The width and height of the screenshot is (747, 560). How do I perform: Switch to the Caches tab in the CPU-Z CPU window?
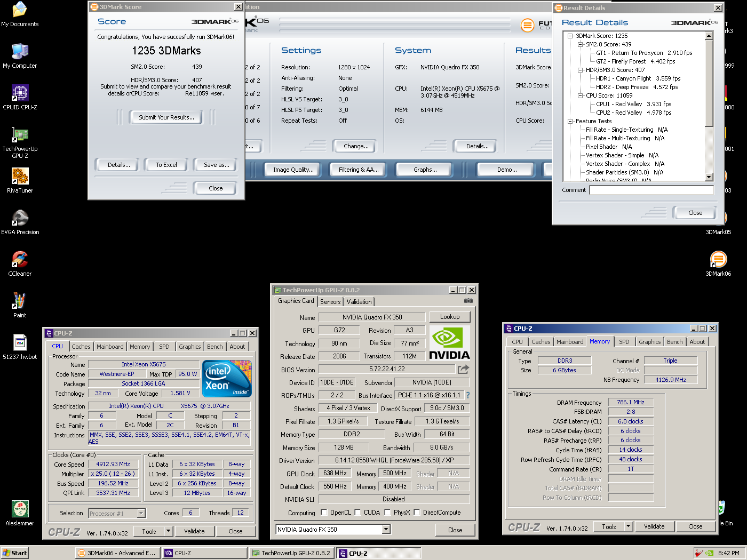click(81, 347)
